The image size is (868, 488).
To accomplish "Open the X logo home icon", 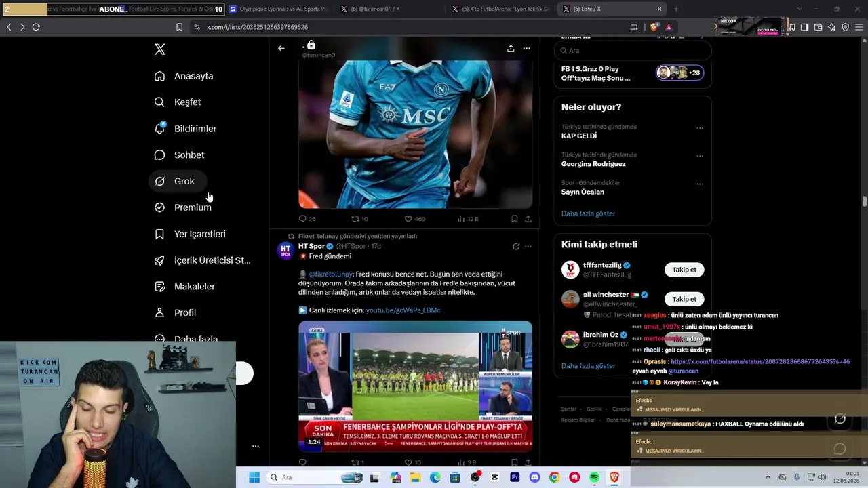I will (160, 49).
